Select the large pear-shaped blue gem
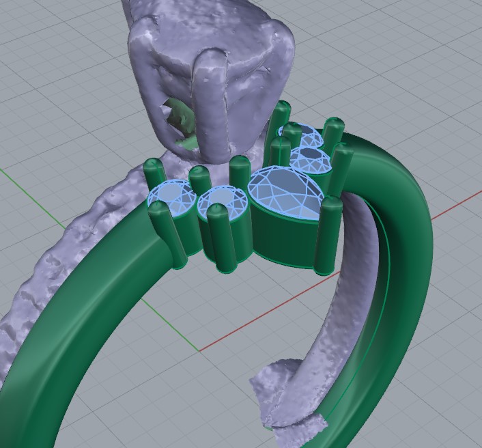 click(285, 193)
